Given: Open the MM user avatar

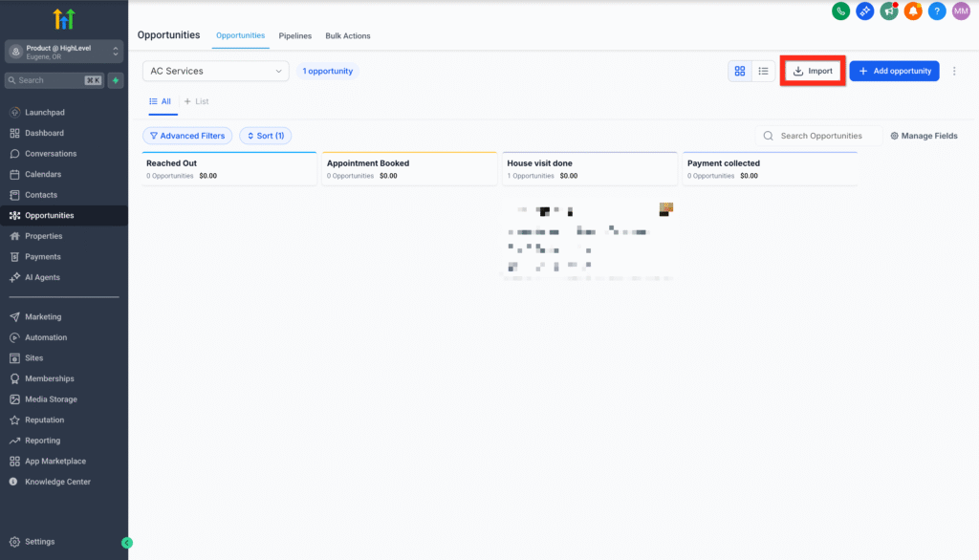Looking at the screenshot, I should click(x=961, y=11).
